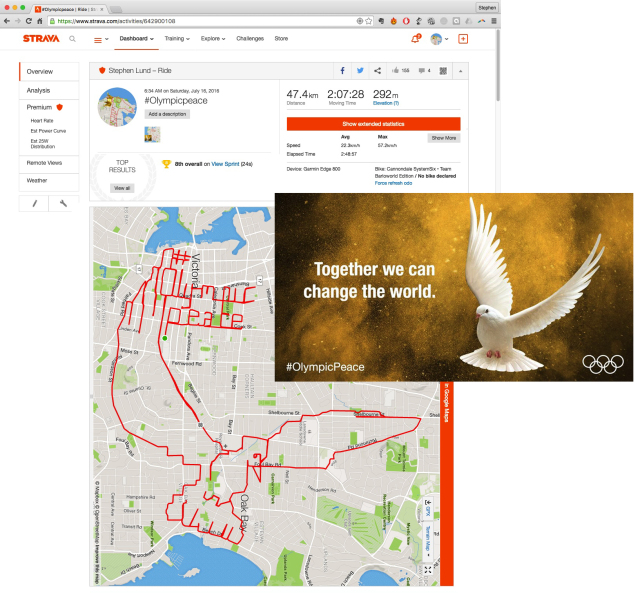Select the Overview sidebar tab
640x593 pixels.
pos(49,71)
